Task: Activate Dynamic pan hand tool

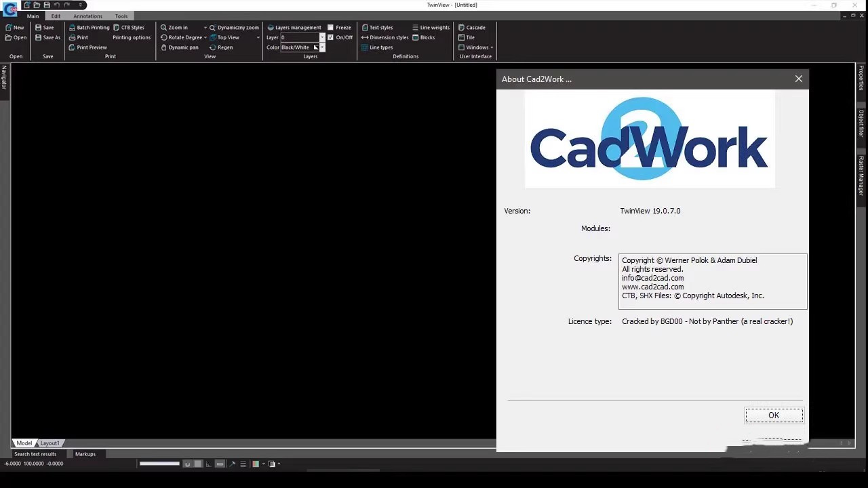Action: click(180, 47)
